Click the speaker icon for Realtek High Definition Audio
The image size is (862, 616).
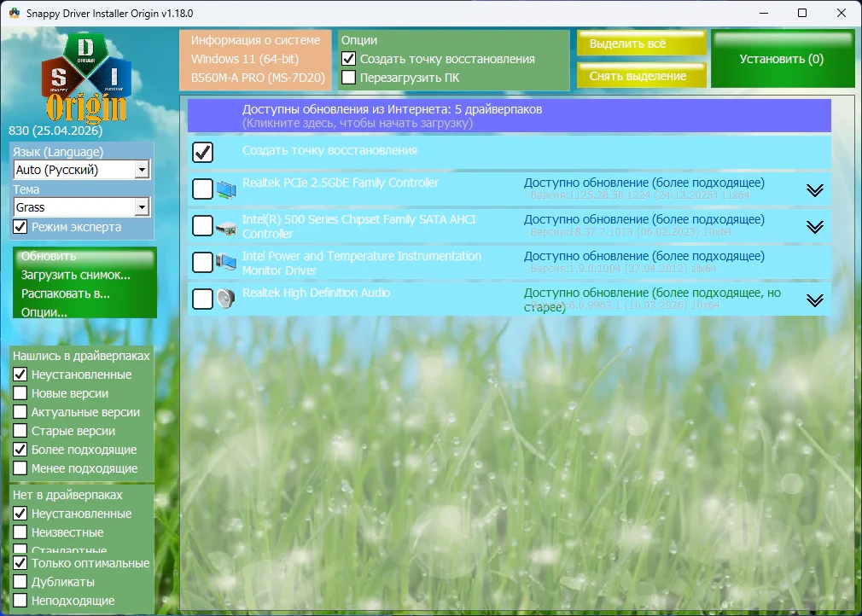226,299
